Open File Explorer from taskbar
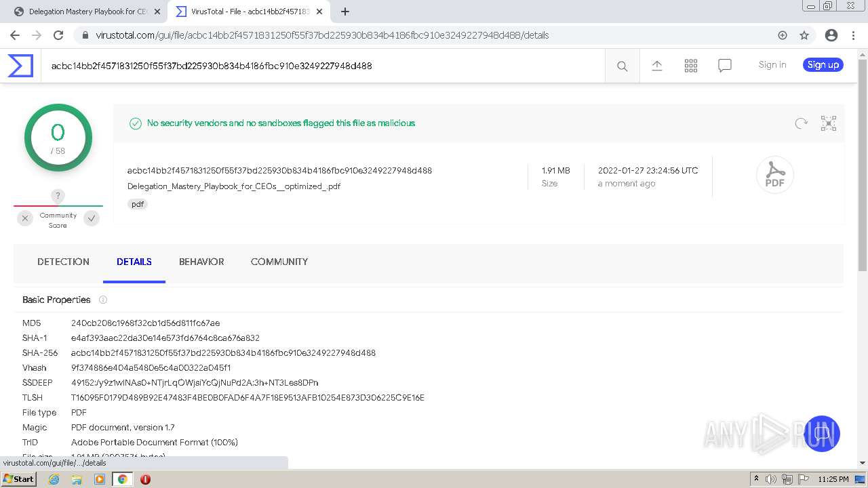The image size is (868, 488). coord(77,479)
